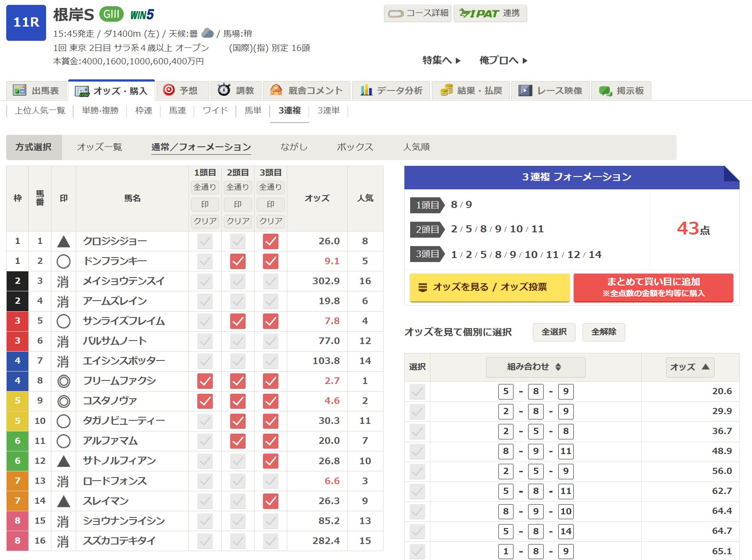The image size is (752, 560).
Task: Open 結果・払戻 coins icon tab
Action: (x=446, y=90)
